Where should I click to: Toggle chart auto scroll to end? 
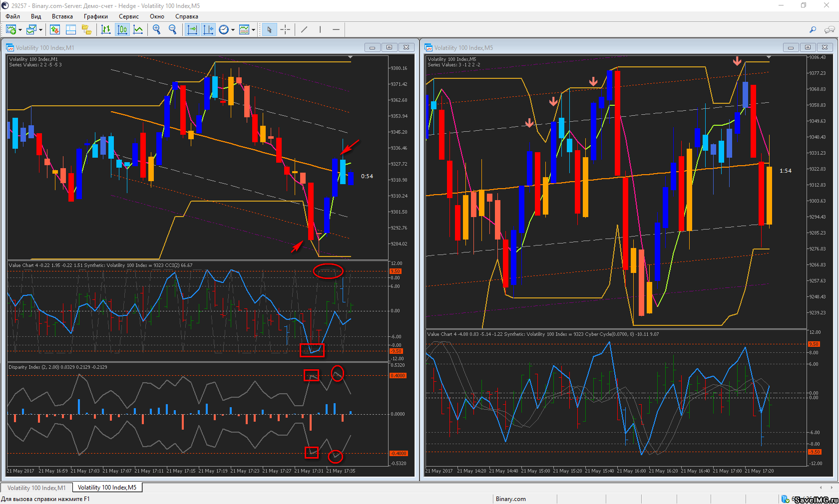[192, 30]
